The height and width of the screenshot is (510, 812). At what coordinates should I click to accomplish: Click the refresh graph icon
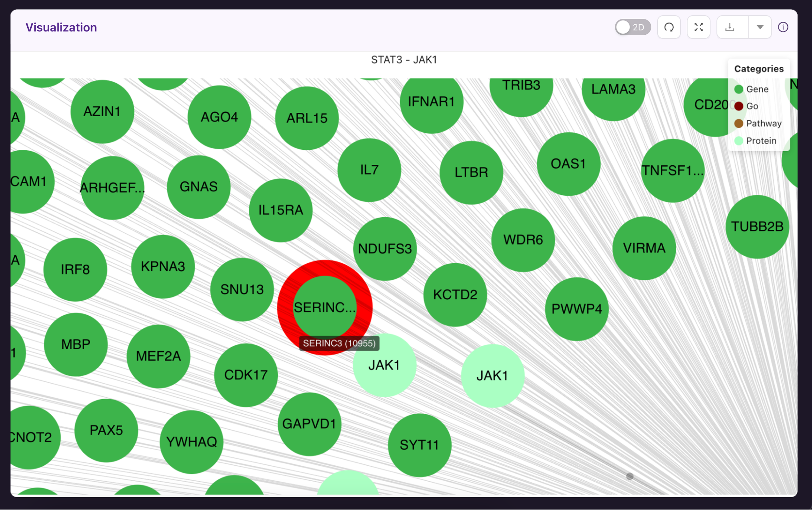pos(669,27)
